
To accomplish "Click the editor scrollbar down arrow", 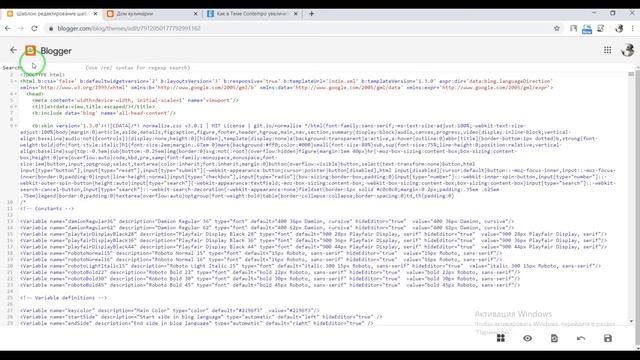I will [x=631, y=322].
